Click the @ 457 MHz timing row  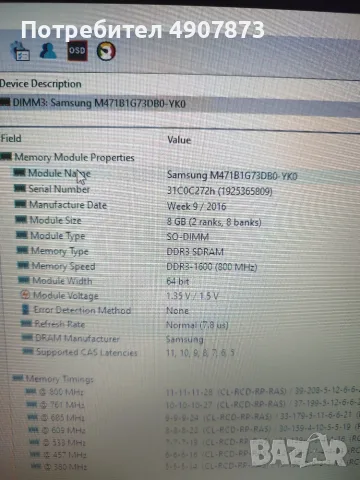click(65, 455)
